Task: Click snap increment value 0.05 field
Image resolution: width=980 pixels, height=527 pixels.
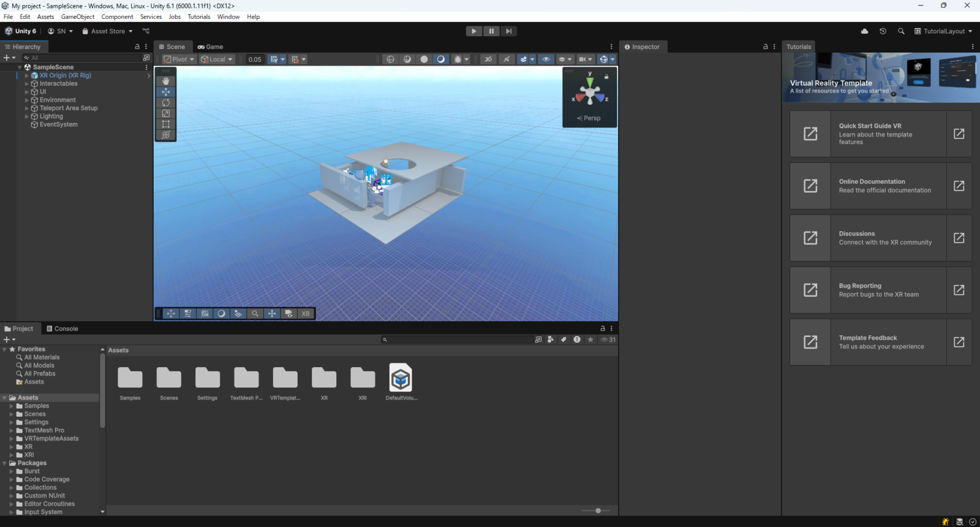Action: (x=255, y=59)
